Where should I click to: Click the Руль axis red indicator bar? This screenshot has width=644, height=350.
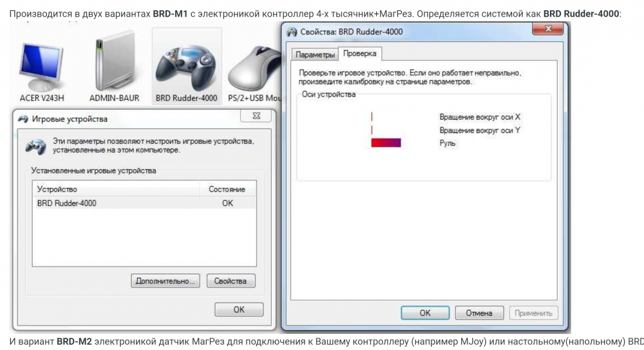pyautogui.click(x=386, y=143)
